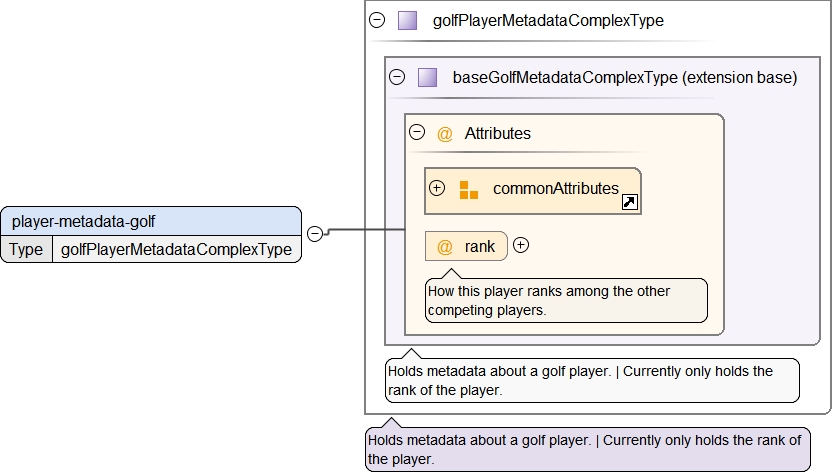This screenshot has height=475, width=833.
Task: Click the Type label cell
Action: click(x=27, y=249)
